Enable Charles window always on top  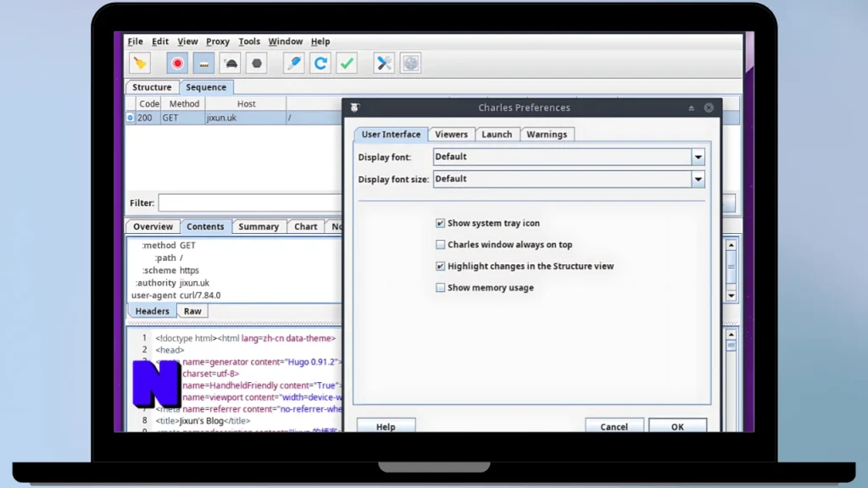(x=440, y=245)
